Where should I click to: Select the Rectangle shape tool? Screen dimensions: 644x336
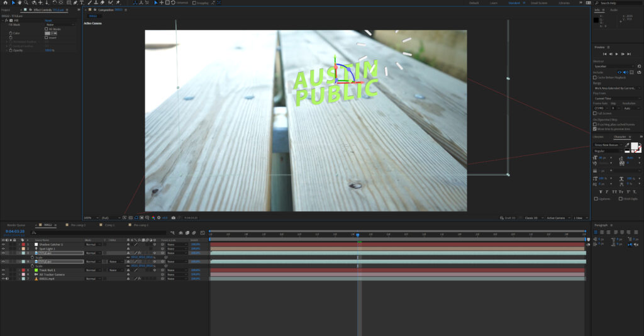click(x=69, y=3)
